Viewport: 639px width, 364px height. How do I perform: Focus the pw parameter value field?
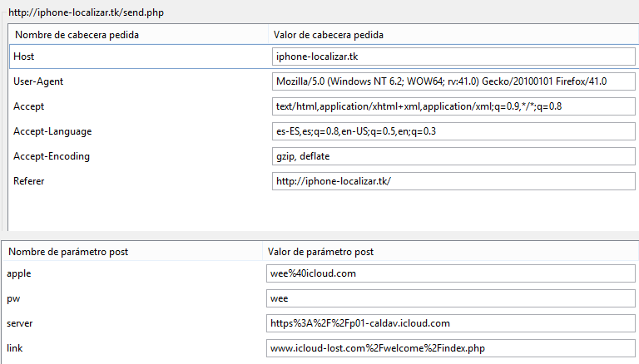449,298
